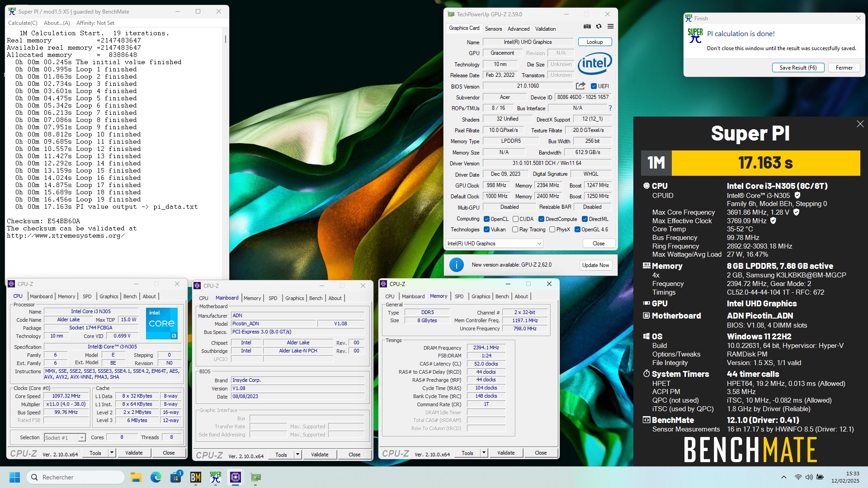Image resolution: width=868 pixels, height=488 pixels.
Task: Open volume tray icon
Action: (809, 477)
